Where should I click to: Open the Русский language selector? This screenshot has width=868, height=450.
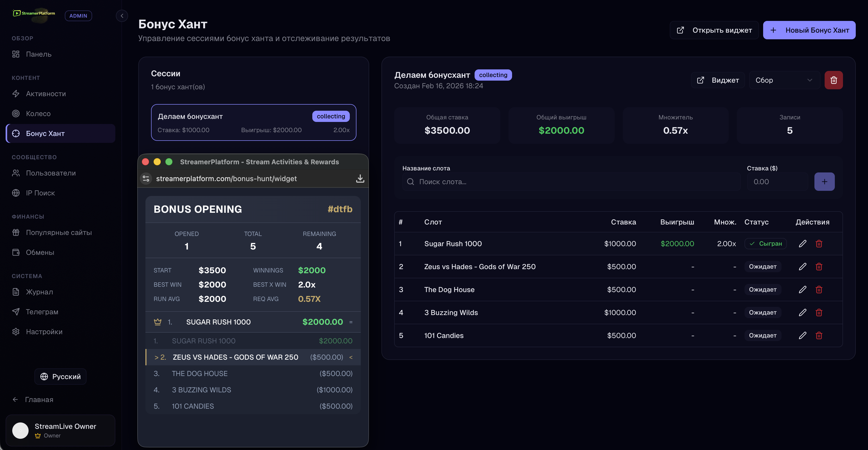click(x=60, y=377)
